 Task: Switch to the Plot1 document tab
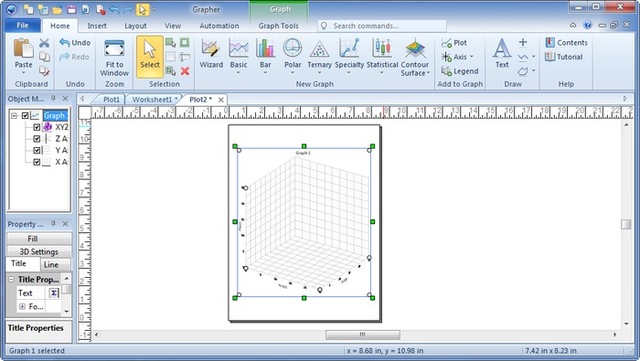[x=111, y=99]
